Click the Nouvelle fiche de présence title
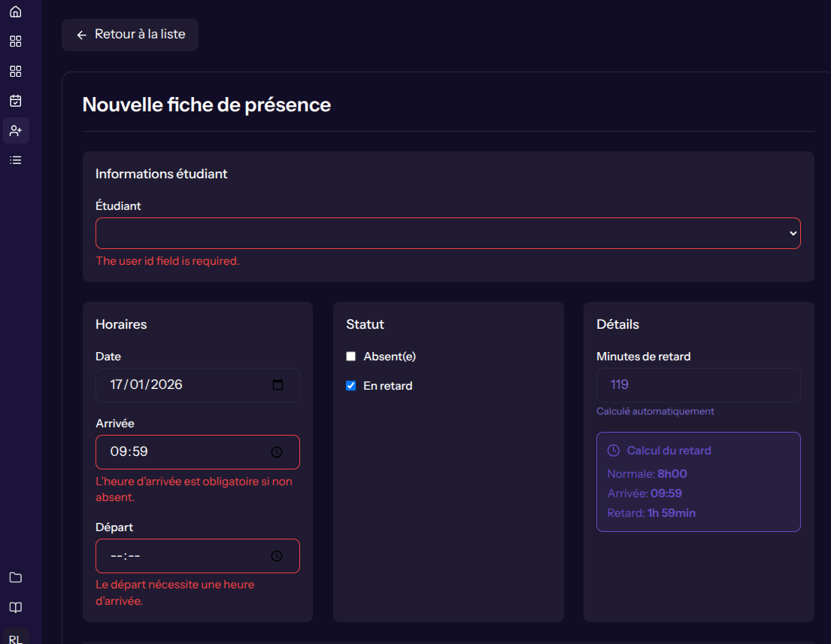The height and width of the screenshot is (644, 831). click(x=206, y=105)
